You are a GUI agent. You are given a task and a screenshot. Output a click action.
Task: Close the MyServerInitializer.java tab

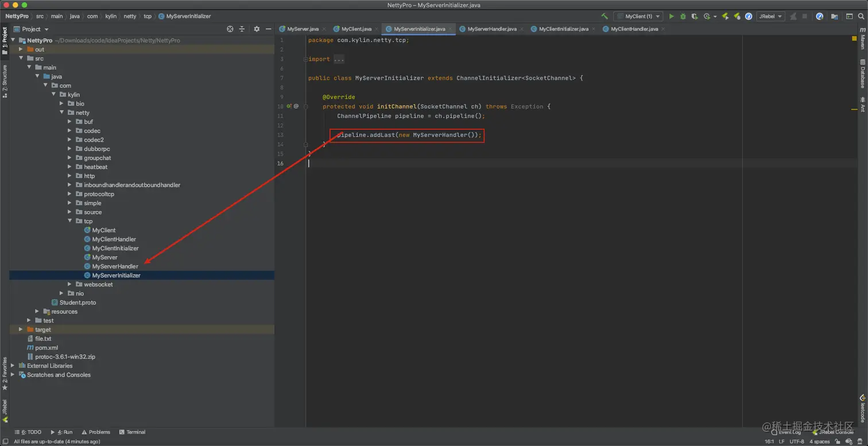pyautogui.click(x=450, y=29)
